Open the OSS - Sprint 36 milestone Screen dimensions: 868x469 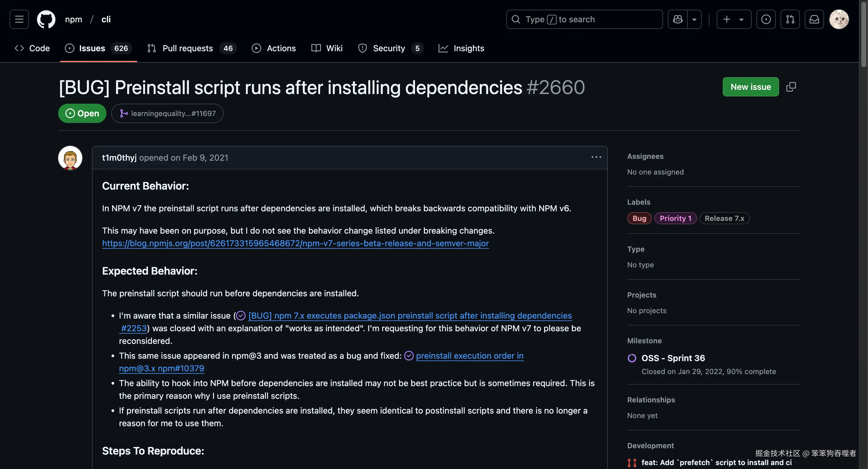tap(673, 358)
